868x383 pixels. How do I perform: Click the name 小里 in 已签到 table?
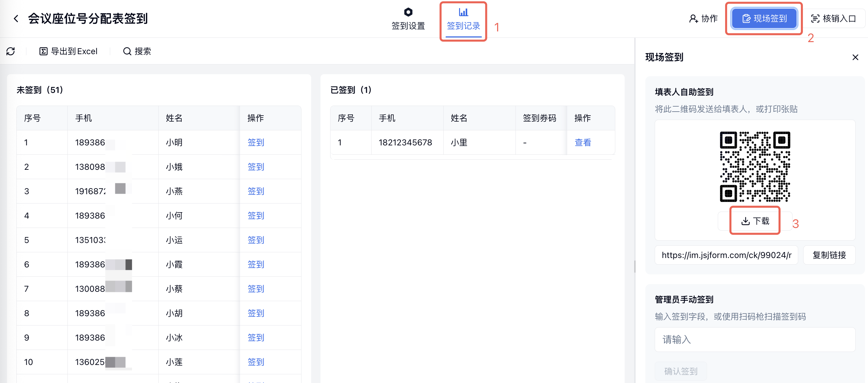click(x=459, y=142)
